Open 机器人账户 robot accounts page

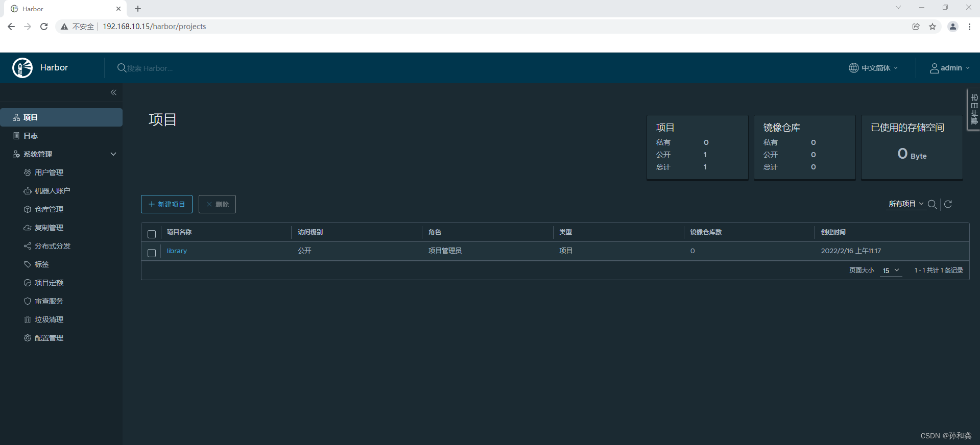click(x=47, y=191)
